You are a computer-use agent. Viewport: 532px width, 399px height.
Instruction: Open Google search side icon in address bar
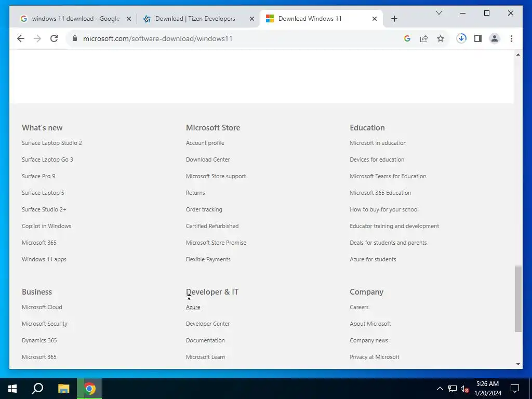pyautogui.click(x=407, y=38)
